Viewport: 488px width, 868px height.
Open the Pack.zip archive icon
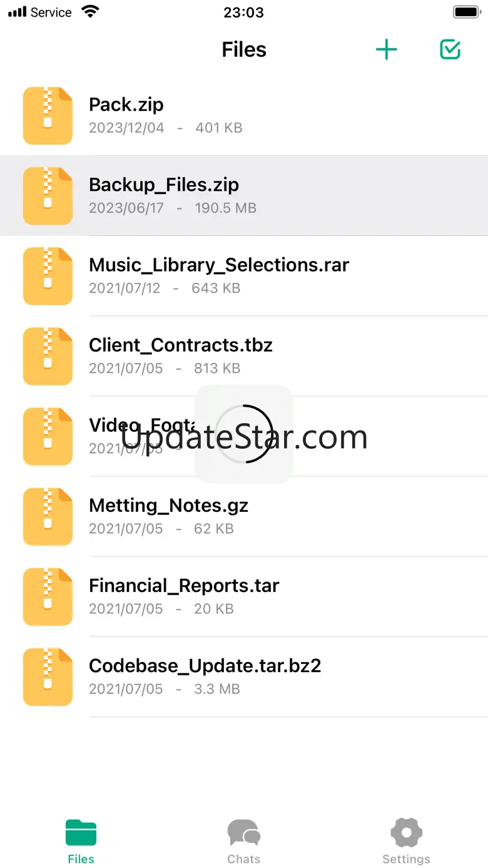coord(48,116)
